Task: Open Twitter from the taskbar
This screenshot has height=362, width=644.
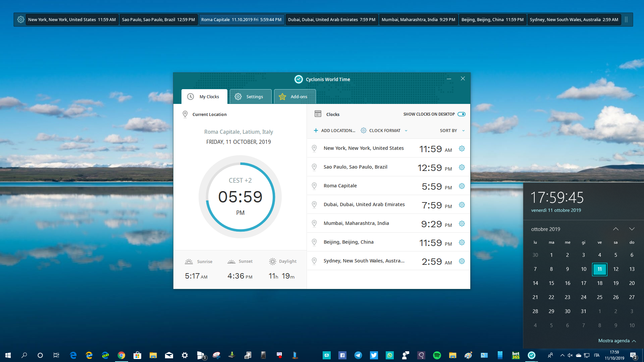Action: [374, 355]
